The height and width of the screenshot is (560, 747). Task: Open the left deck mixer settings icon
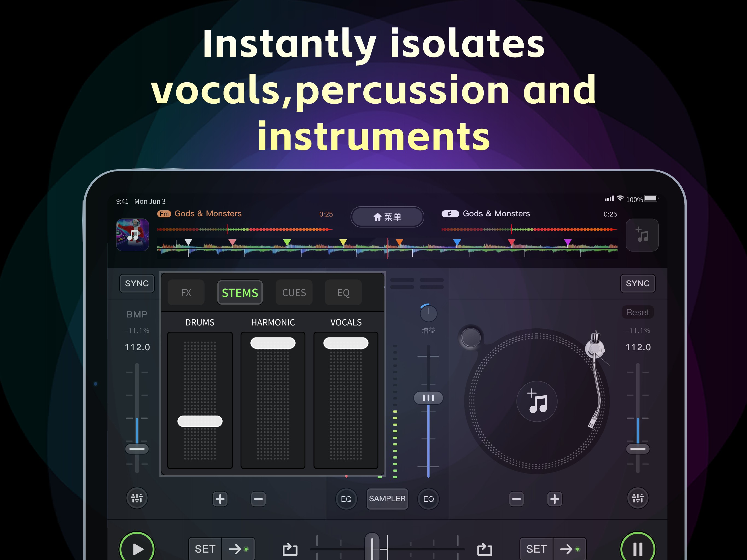(137, 498)
